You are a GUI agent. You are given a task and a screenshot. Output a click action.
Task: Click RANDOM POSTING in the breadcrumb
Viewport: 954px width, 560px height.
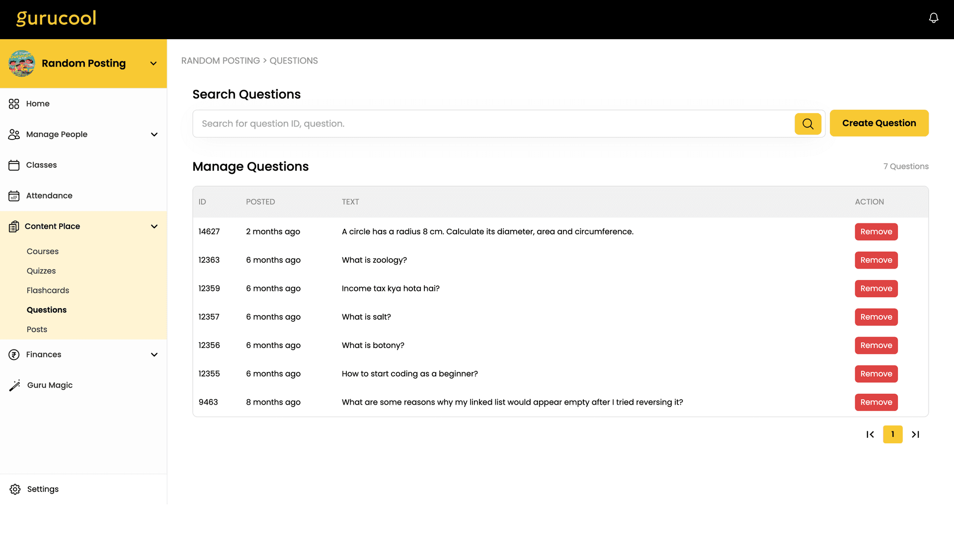(221, 61)
